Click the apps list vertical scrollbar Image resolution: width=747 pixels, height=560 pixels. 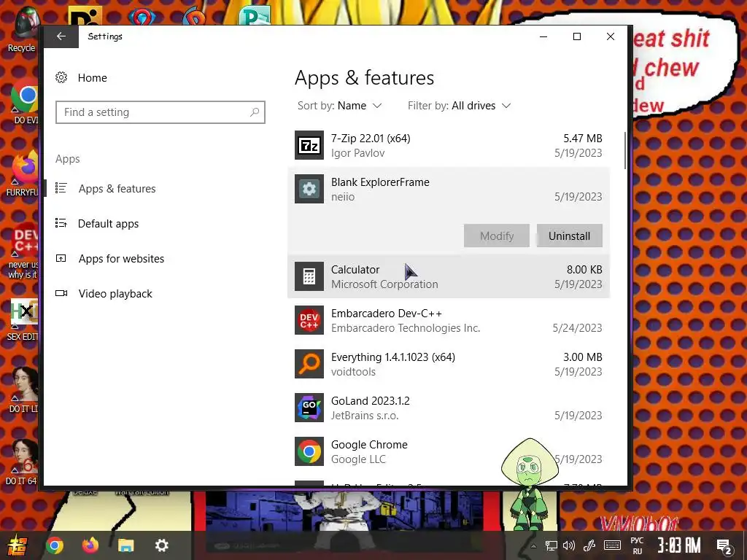pos(624,150)
